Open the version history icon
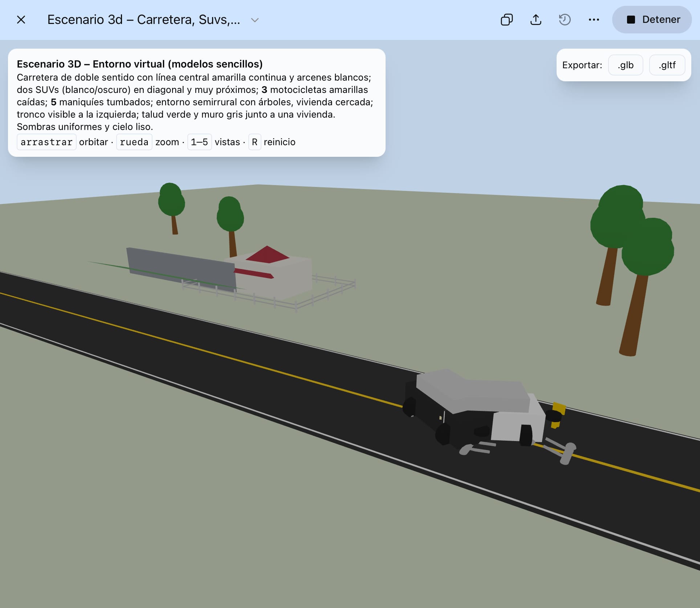Image resolution: width=700 pixels, height=608 pixels. click(x=565, y=20)
